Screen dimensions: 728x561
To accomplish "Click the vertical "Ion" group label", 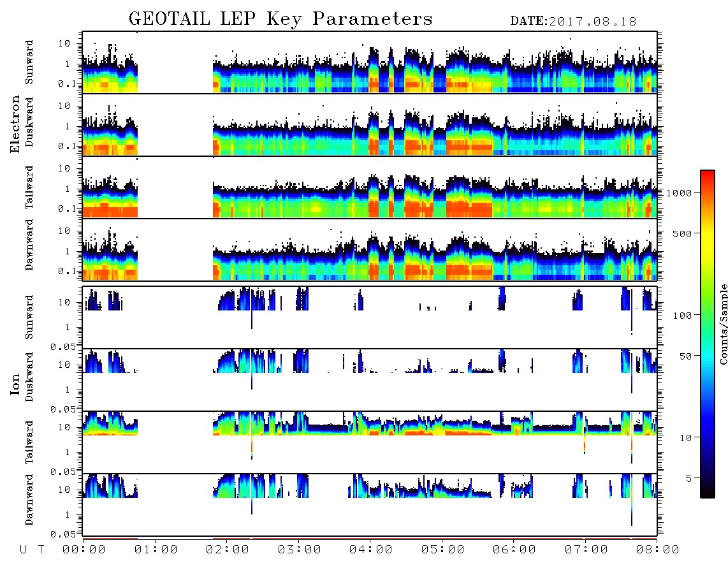I will pos(15,384).
